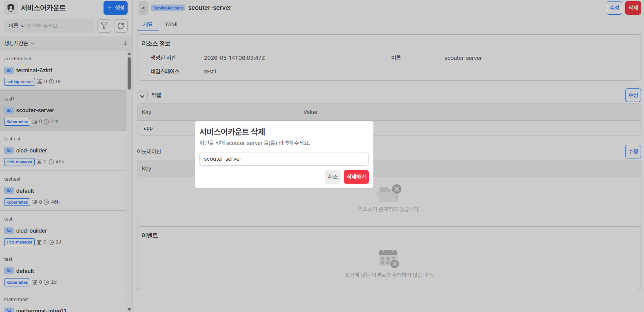Open default under test namespace
The image size is (644, 312).
pos(63,271)
